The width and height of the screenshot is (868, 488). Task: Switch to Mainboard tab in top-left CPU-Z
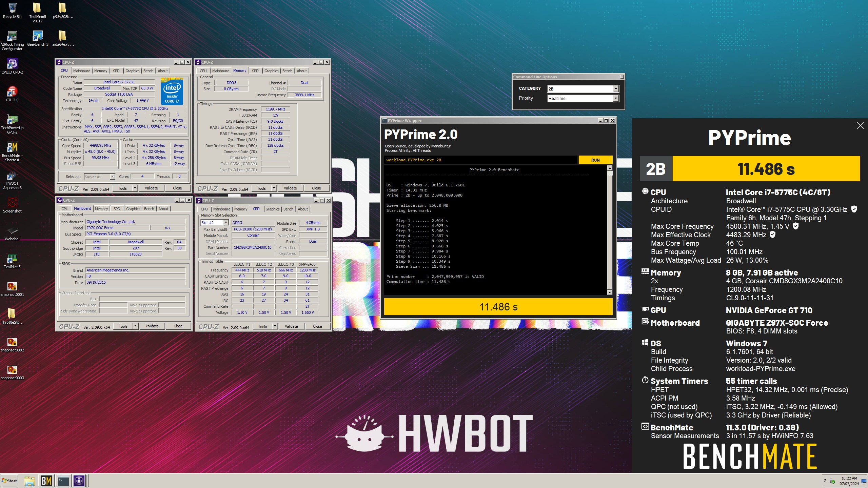82,71
